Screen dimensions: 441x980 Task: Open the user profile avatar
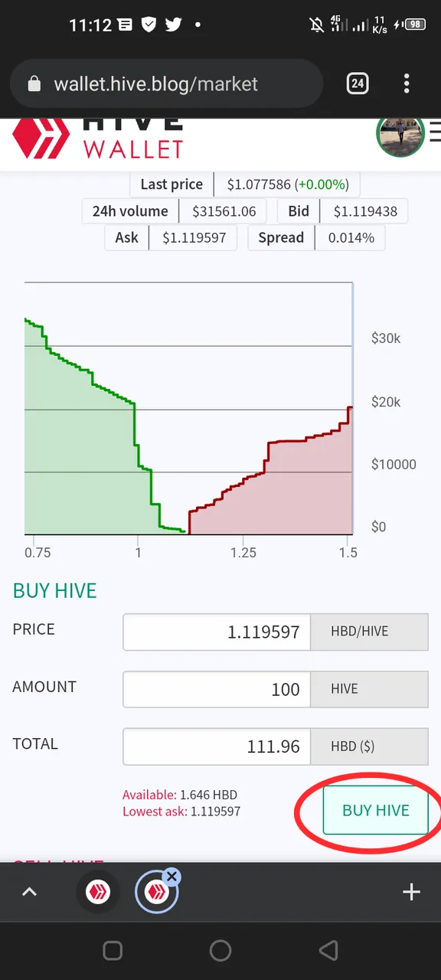tap(400, 133)
